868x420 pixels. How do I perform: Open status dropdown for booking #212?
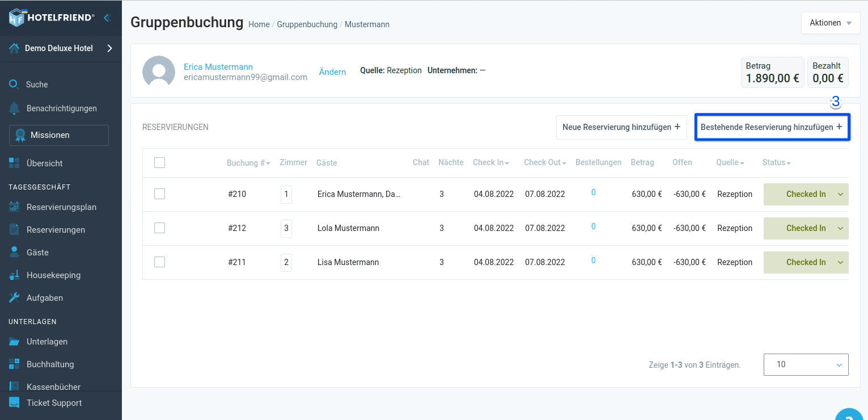pyautogui.click(x=806, y=228)
